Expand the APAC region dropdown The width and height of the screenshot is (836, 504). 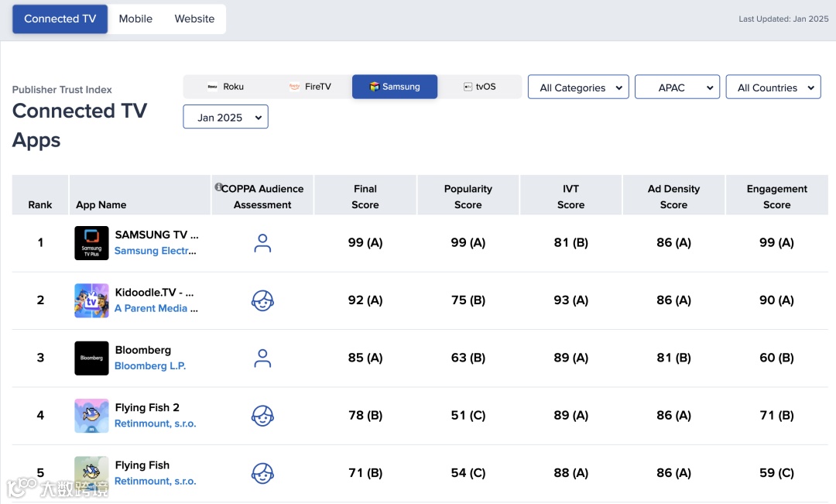pyautogui.click(x=677, y=87)
